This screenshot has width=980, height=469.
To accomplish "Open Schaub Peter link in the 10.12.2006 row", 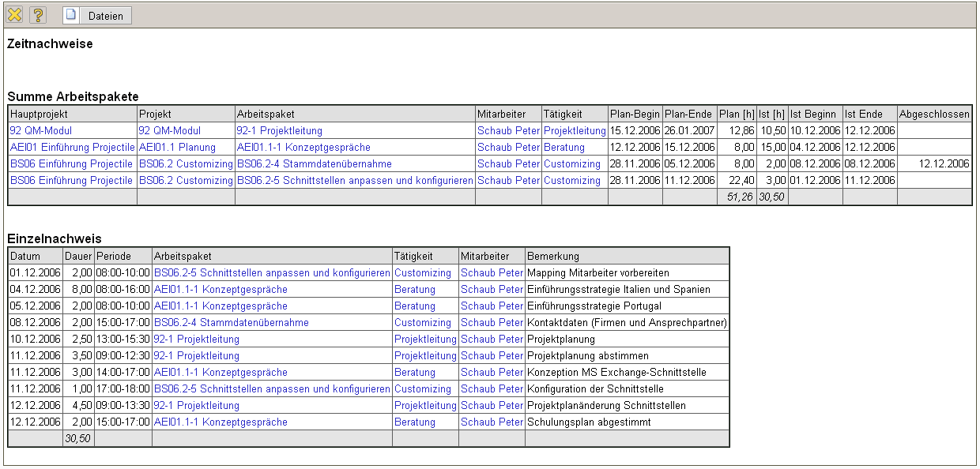I will tap(492, 340).
